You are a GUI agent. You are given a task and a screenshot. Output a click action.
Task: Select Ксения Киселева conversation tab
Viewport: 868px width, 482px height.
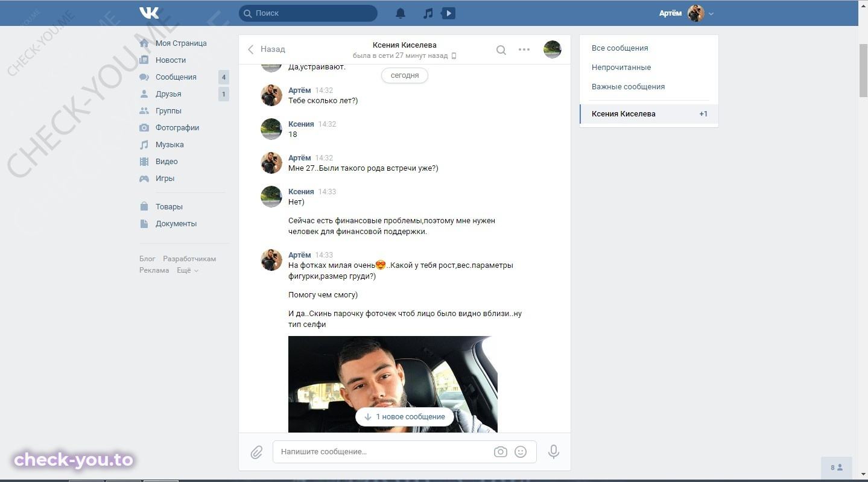[649, 114]
